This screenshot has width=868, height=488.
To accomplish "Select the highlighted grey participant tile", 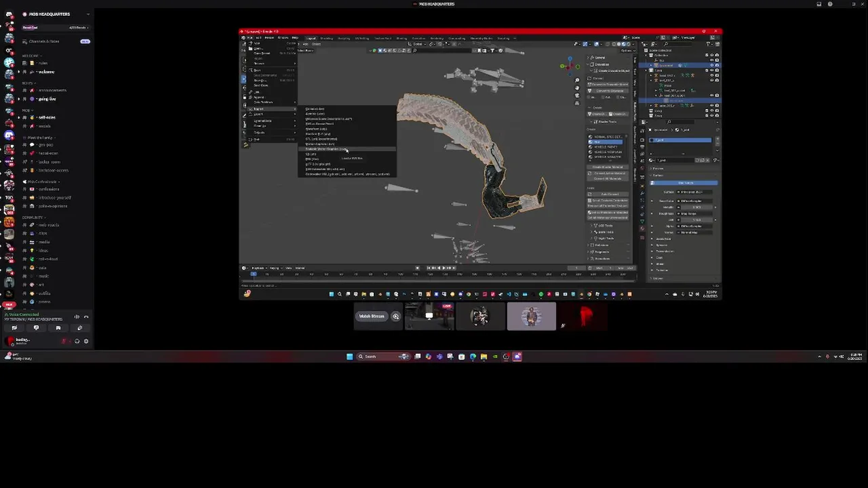I will [x=532, y=317].
